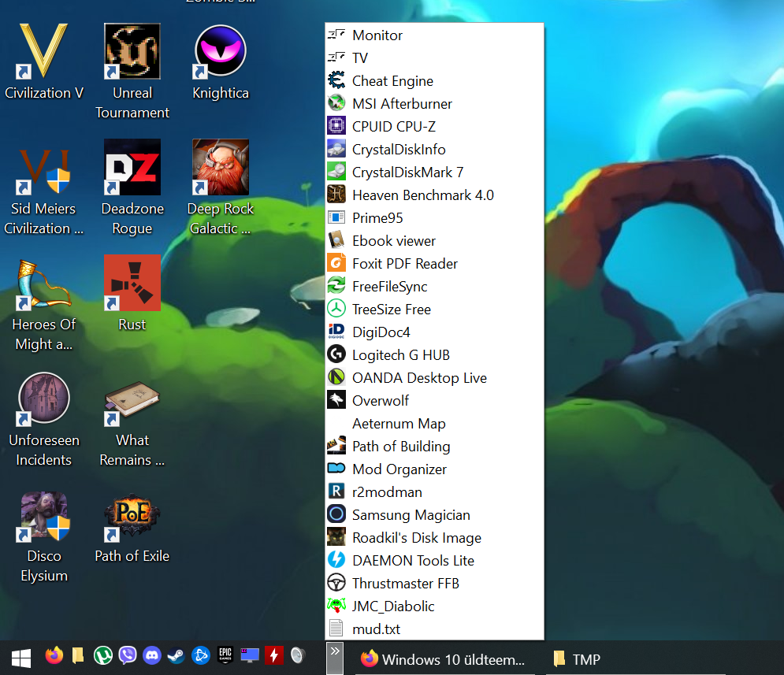Select the Deadzone Rogue desktop shortcut
The image size is (784, 675).
[132, 187]
